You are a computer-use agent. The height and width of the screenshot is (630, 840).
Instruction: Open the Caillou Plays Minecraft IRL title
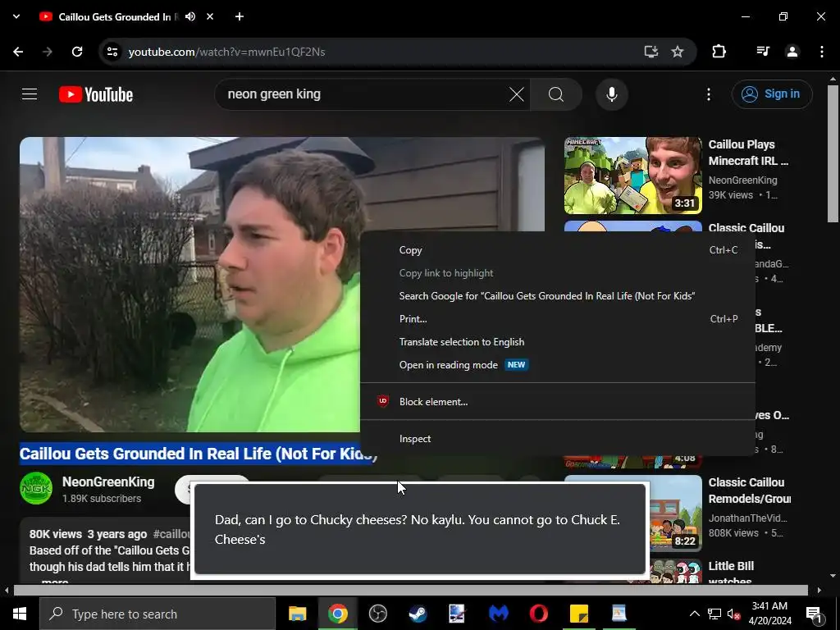[x=748, y=153]
